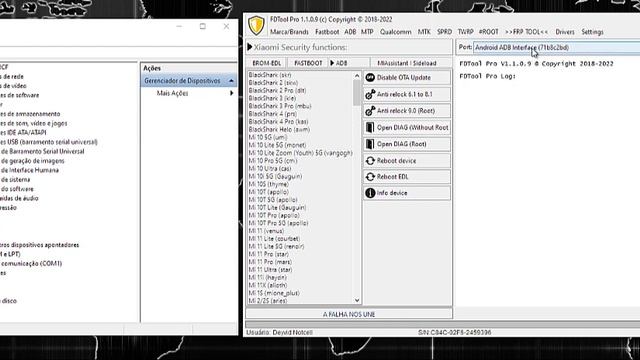Click the Reboot device button

[407, 161]
